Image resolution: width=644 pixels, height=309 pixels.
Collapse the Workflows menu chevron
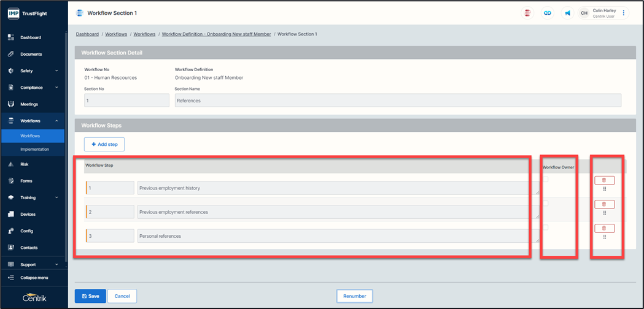[56, 121]
